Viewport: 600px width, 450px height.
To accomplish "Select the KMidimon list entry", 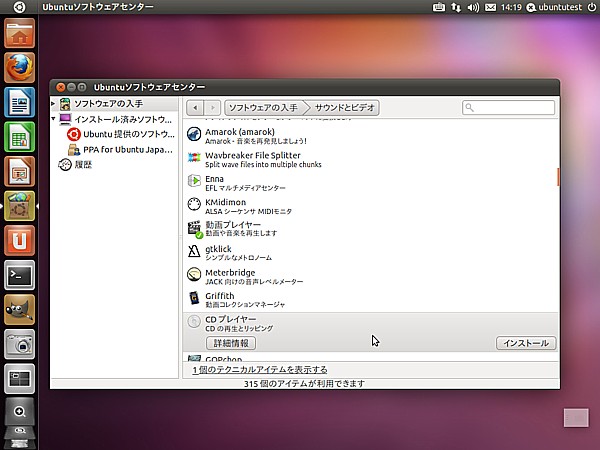I will (x=369, y=206).
